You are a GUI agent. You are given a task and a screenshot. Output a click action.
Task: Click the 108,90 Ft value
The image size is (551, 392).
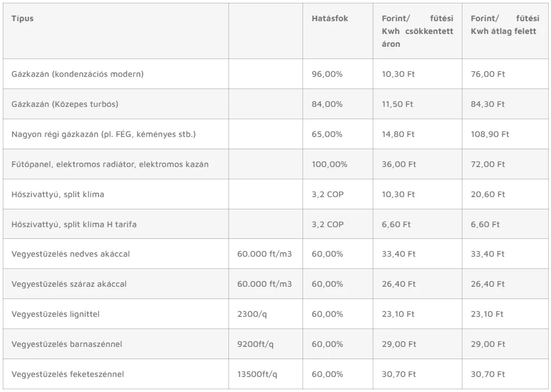click(x=490, y=134)
